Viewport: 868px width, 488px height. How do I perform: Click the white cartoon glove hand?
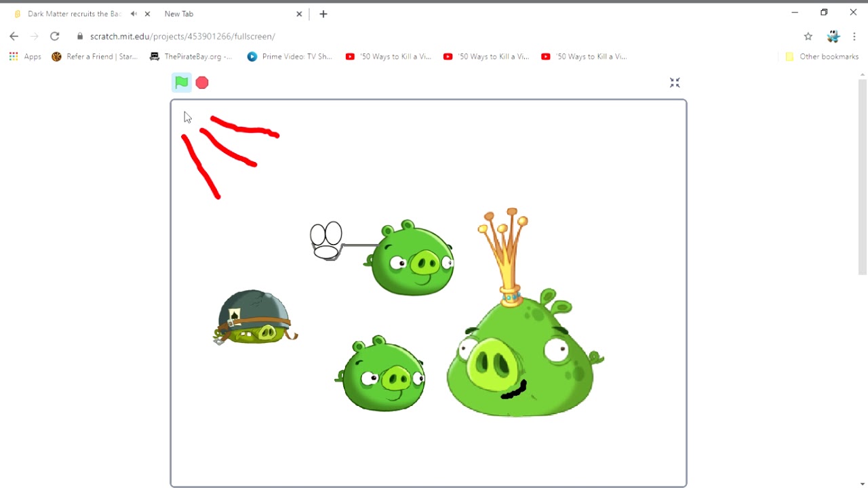coord(326,241)
